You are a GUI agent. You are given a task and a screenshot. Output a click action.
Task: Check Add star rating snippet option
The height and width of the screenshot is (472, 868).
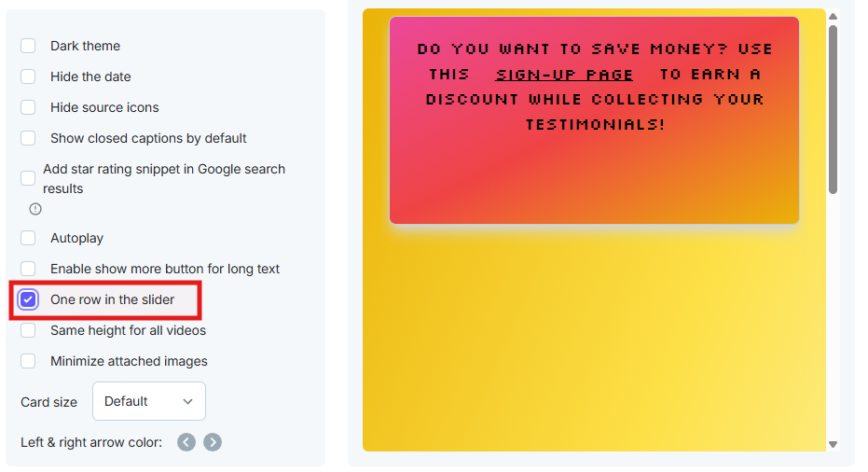(x=28, y=178)
